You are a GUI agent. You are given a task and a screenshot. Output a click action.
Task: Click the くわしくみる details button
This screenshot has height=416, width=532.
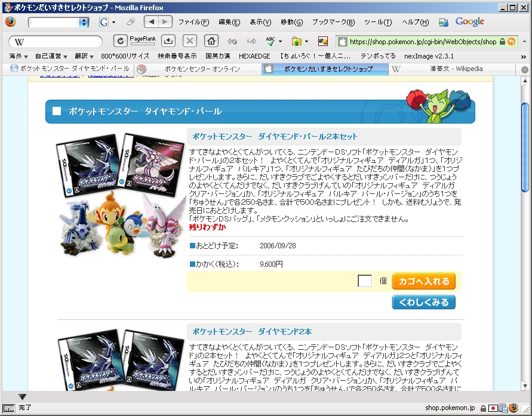(423, 302)
